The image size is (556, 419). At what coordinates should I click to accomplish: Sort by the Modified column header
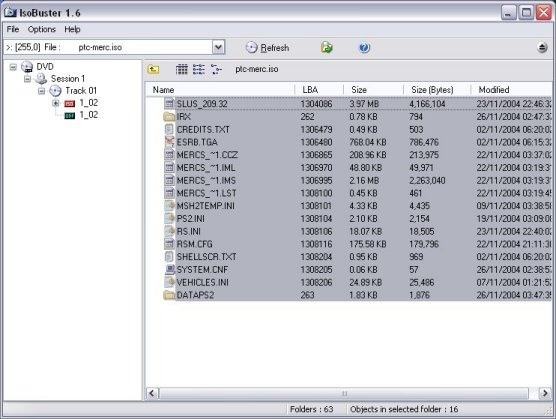[x=511, y=90]
